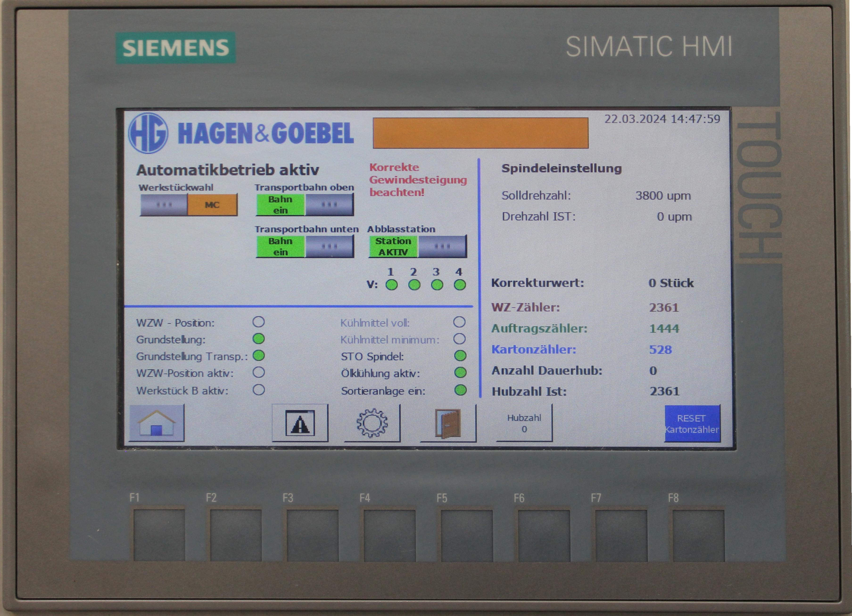
Task: Deactivate Abblasstation via grey half
Action: click(x=443, y=247)
